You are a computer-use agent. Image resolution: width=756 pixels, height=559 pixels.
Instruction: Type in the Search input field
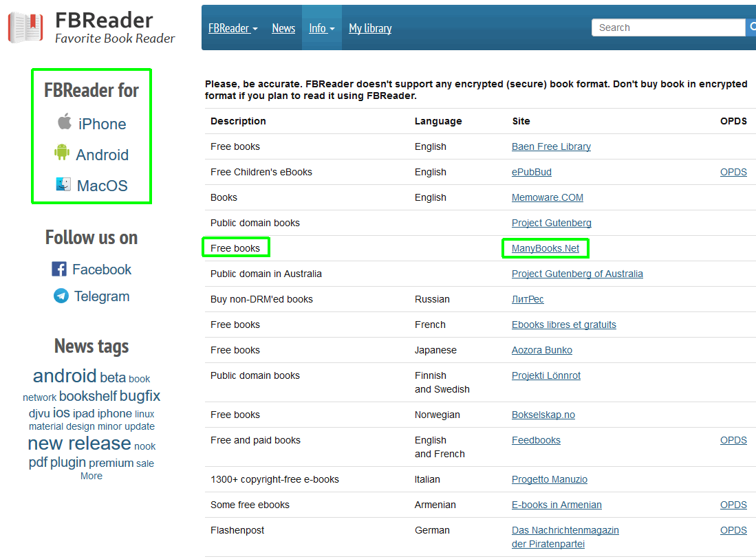point(667,28)
